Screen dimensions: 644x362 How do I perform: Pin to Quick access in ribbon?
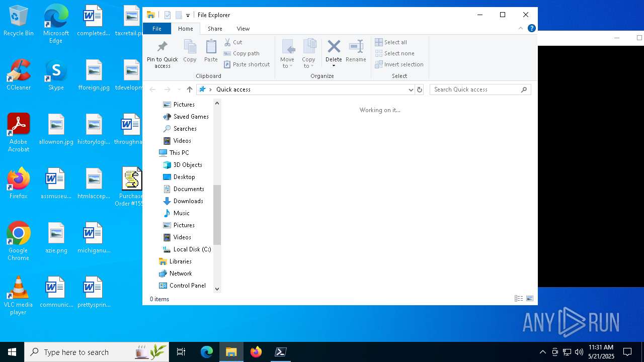162,54
